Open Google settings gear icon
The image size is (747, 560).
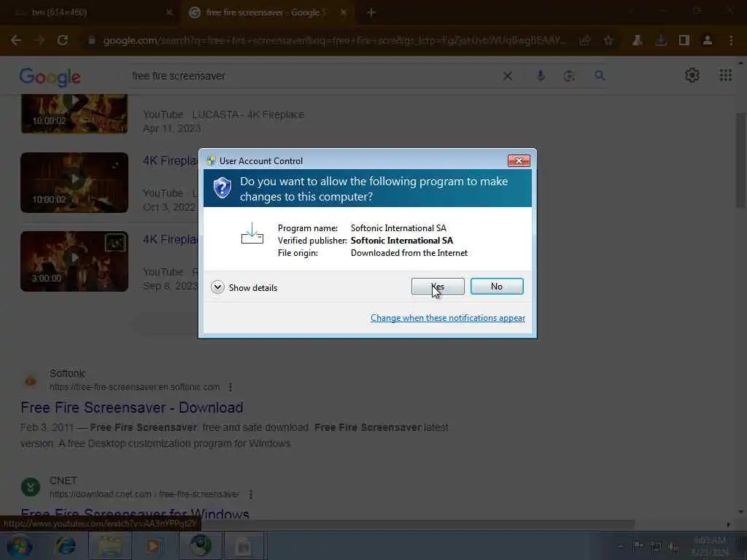pyautogui.click(x=692, y=75)
